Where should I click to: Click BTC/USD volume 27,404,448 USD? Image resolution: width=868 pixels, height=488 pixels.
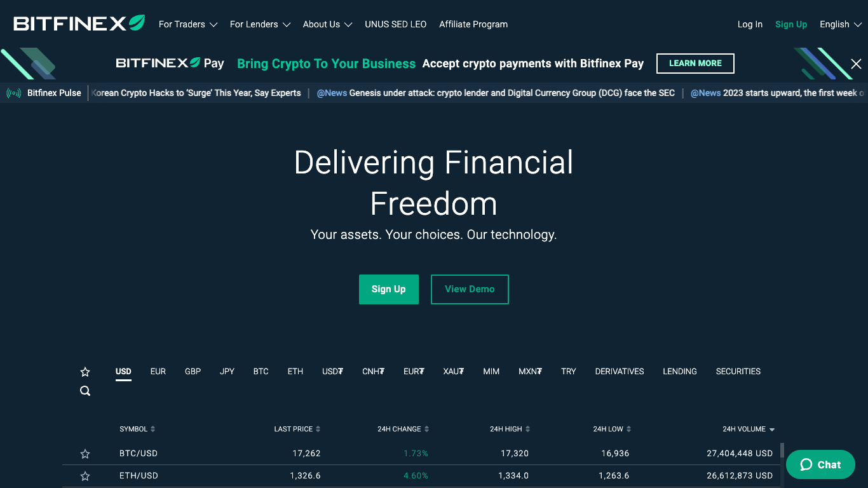pos(740,454)
